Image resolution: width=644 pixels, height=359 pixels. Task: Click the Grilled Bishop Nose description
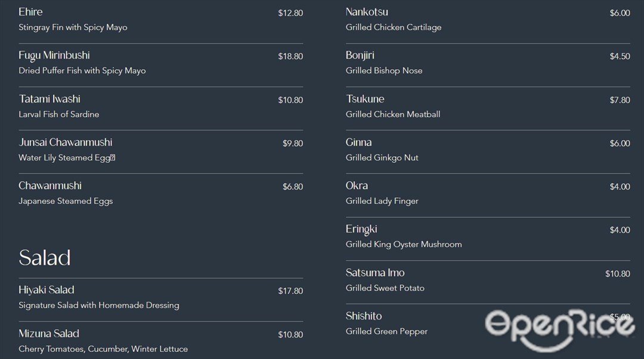click(384, 70)
